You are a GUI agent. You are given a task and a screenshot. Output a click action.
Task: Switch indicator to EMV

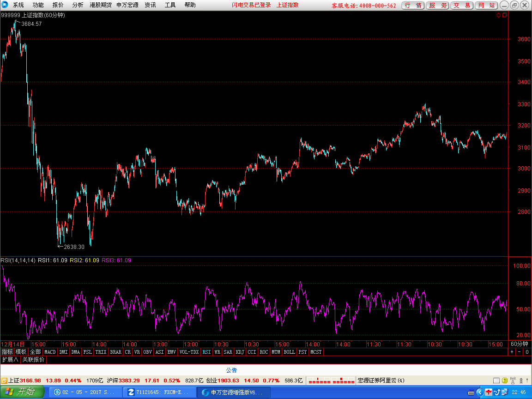172,352
